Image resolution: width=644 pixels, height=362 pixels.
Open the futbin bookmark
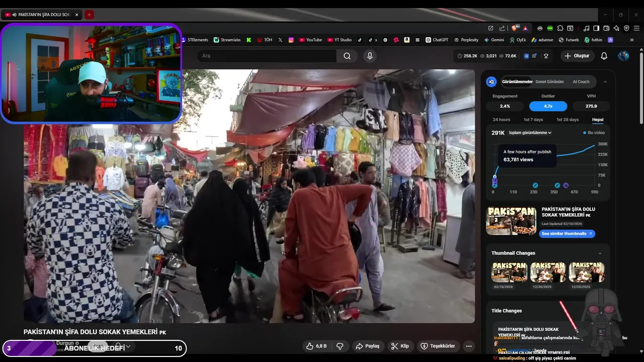click(593, 40)
